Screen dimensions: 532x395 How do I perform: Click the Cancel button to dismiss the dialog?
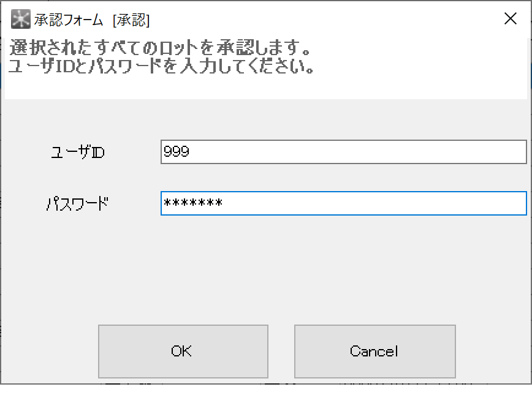[374, 351]
